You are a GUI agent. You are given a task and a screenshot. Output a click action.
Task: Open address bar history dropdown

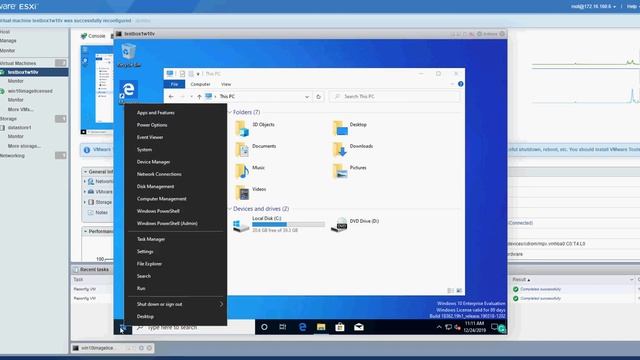point(307,97)
